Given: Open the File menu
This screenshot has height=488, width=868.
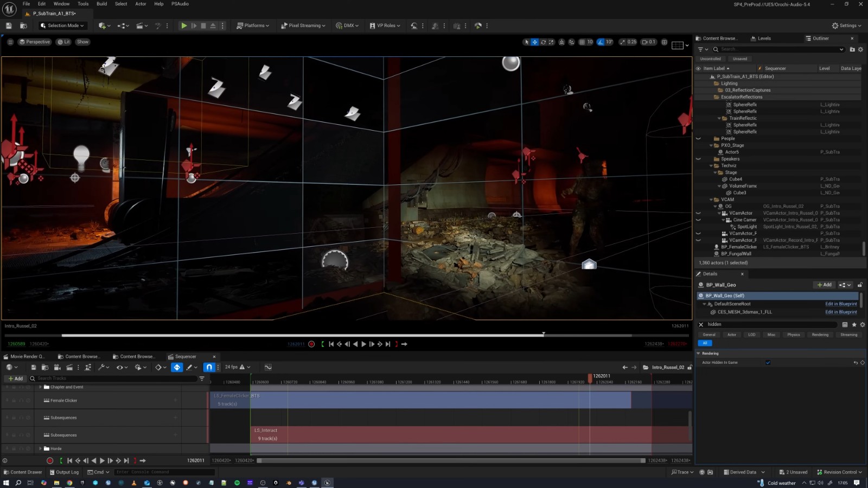Looking at the screenshot, I should (x=26, y=4).
